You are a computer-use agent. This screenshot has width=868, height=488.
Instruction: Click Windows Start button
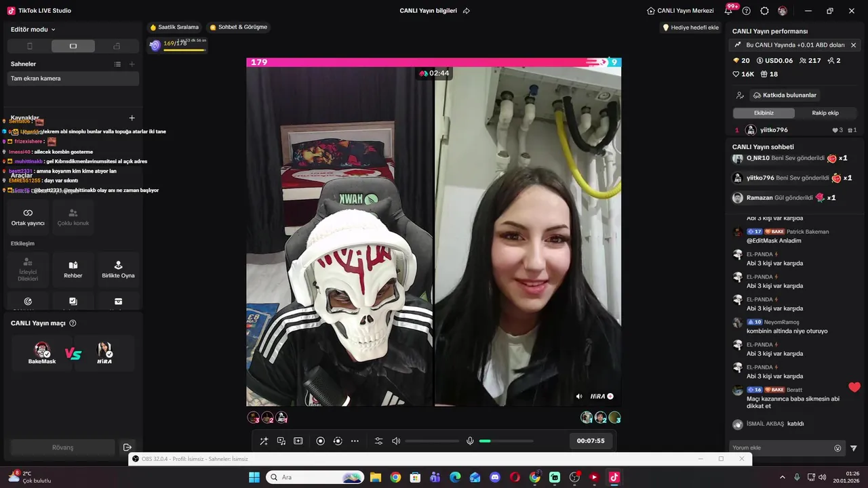(254, 477)
